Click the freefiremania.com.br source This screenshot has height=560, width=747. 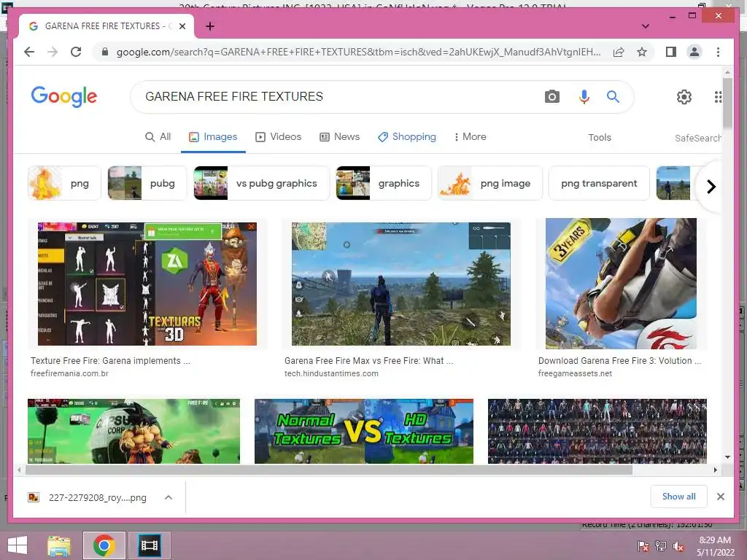pyautogui.click(x=69, y=374)
